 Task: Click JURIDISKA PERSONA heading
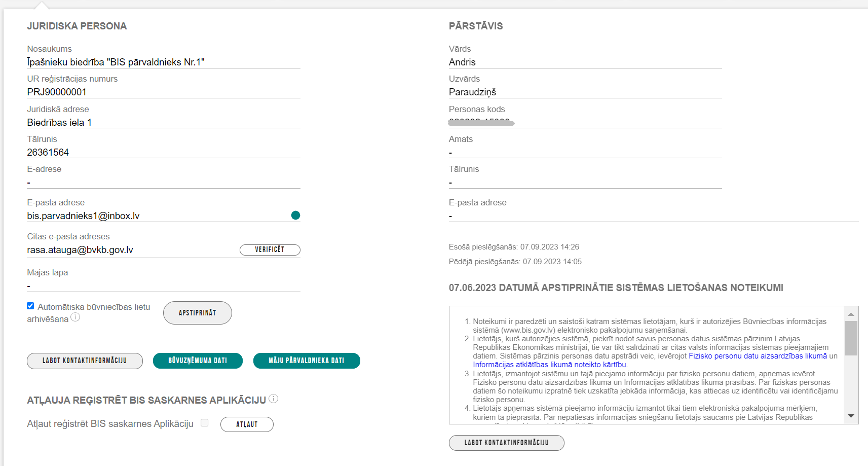click(x=77, y=26)
